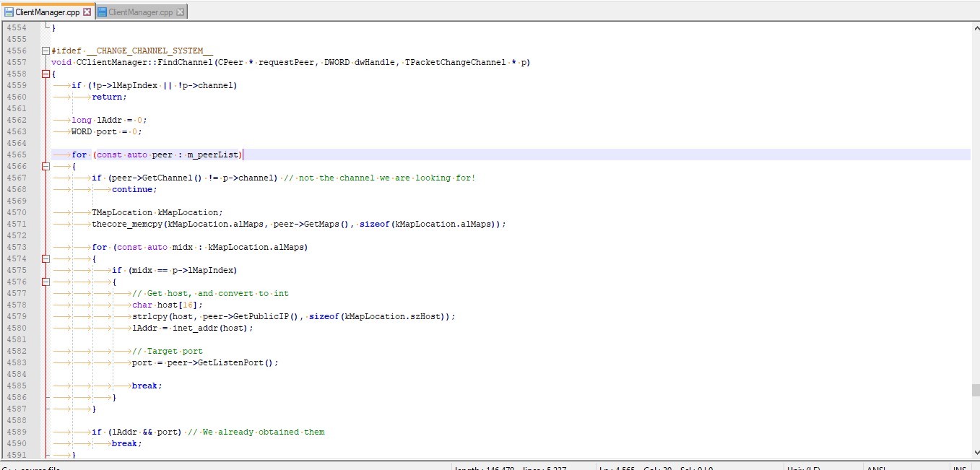Click the vertical scrollbar thumb
980x470 pixels.
coord(976,390)
